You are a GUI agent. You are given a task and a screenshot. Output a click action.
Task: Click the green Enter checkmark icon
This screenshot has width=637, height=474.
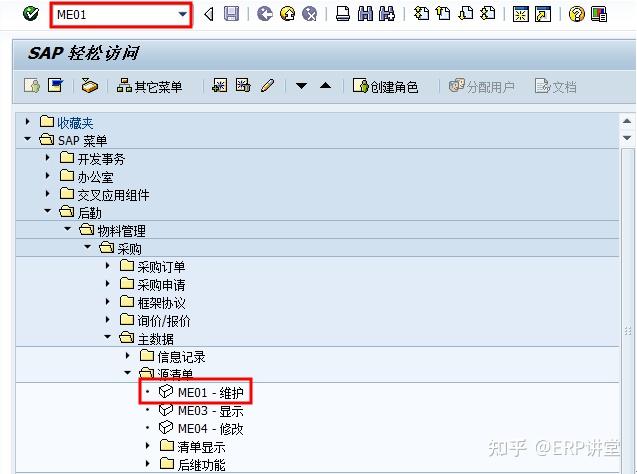pyautogui.click(x=31, y=14)
